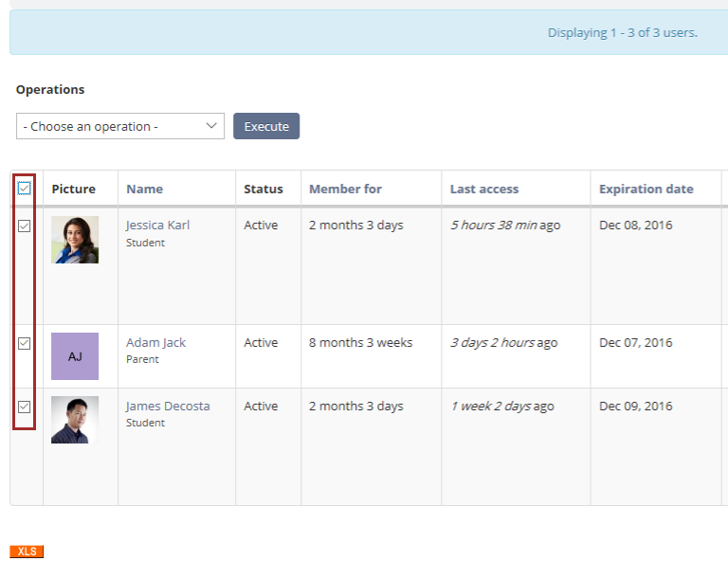Click the 'Displaying 1 - 3 of 3 users.' message
The height and width of the screenshot is (561, 728).
[623, 33]
